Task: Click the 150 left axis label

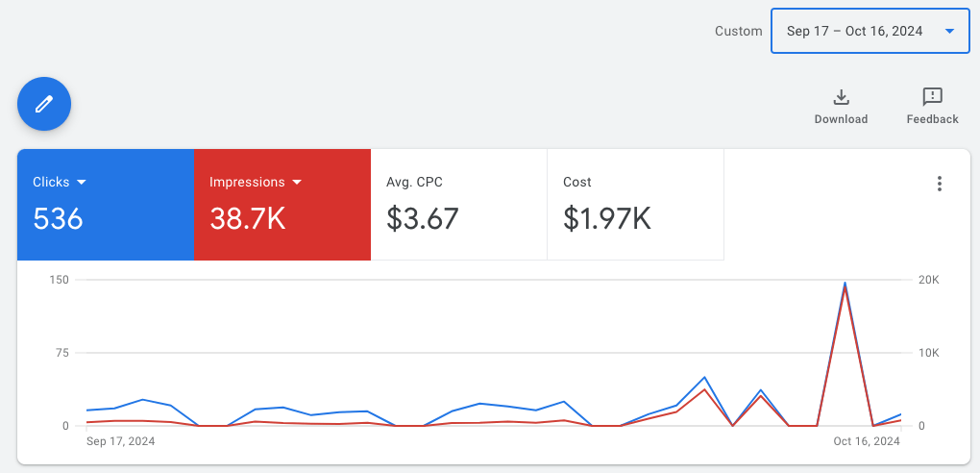Action: 61,280
